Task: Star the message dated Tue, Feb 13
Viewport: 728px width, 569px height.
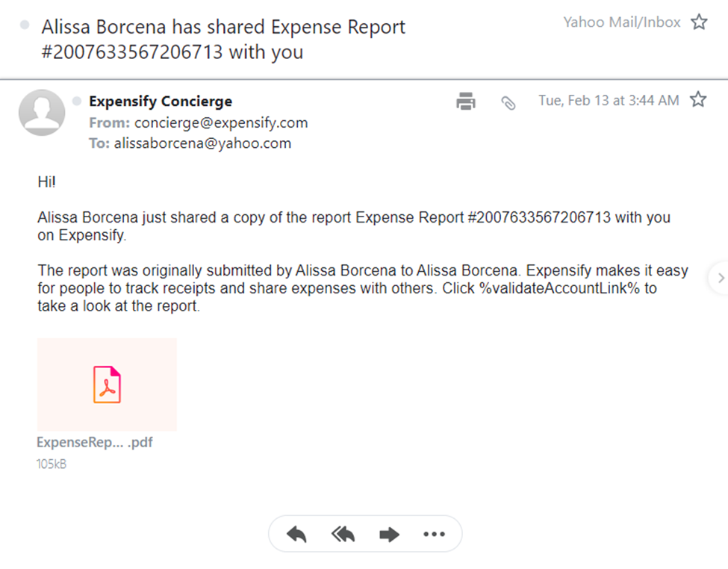Action: click(698, 99)
